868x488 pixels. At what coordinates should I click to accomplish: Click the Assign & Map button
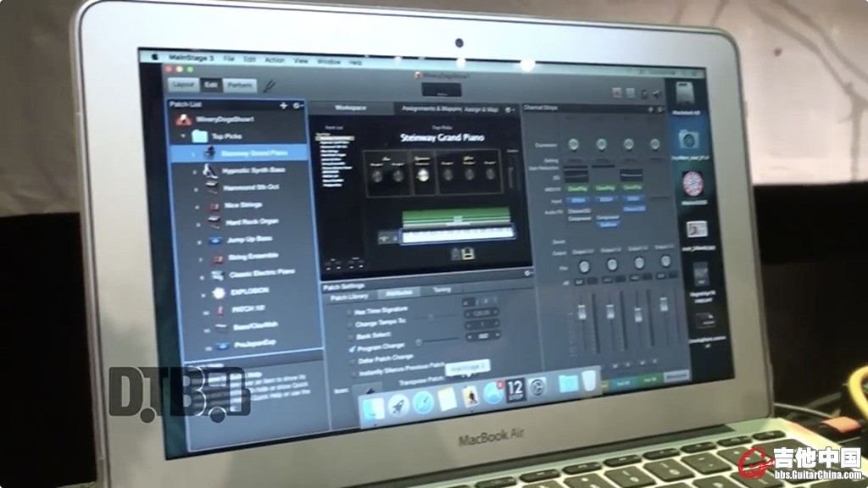tap(481, 109)
